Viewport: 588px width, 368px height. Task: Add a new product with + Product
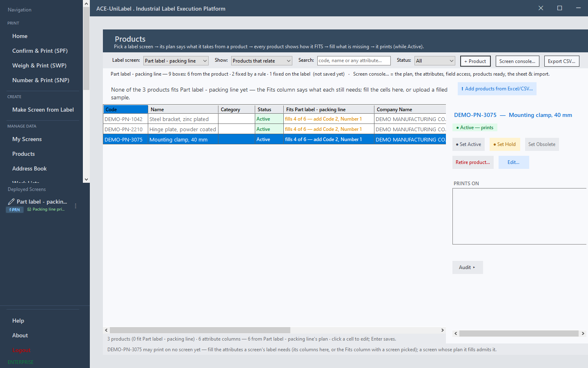(x=475, y=61)
